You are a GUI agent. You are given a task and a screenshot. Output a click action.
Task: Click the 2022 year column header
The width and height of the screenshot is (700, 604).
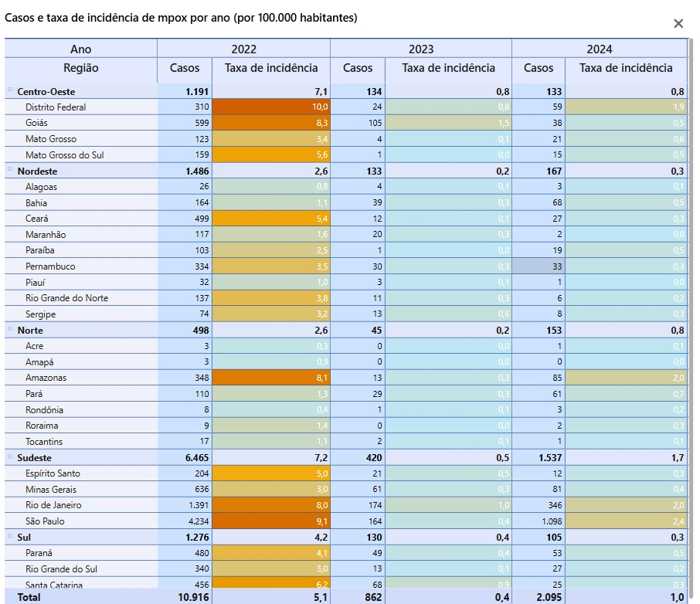pyautogui.click(x=243, y=49)
